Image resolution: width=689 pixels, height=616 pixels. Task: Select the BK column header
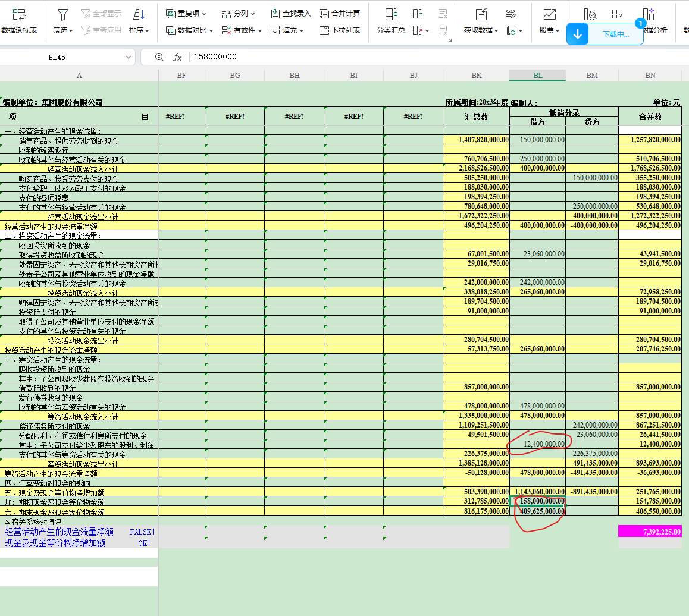coord(476,76)
